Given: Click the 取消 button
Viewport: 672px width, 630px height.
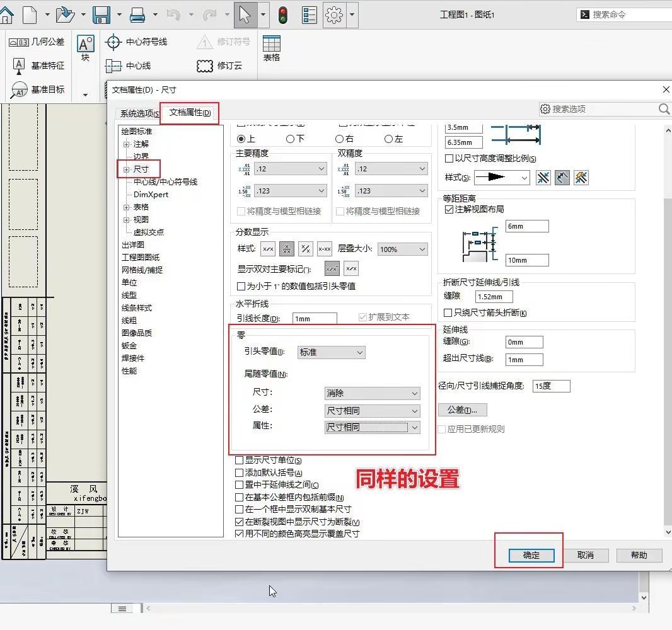Looking at the screenshot, I should click(x=586, y=556).
